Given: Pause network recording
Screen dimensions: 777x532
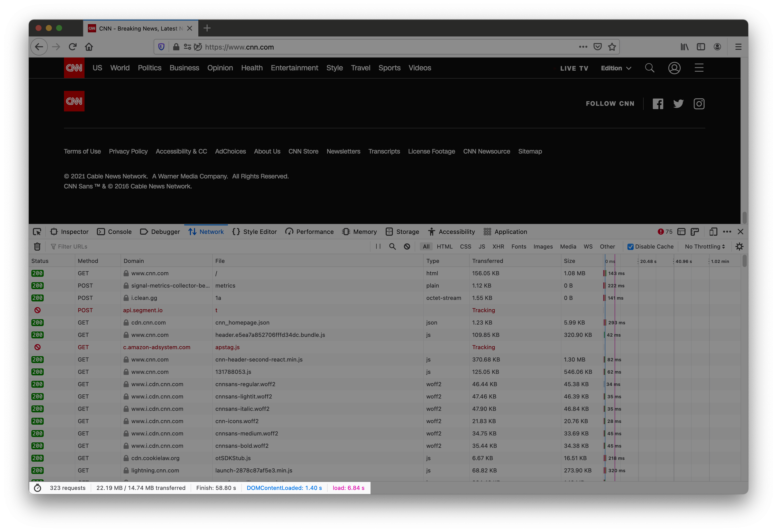Looking at the screenshot, I should point(378,246).
